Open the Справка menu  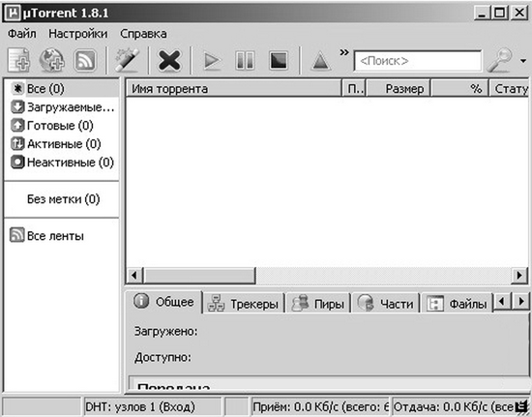tap(143, 34)
